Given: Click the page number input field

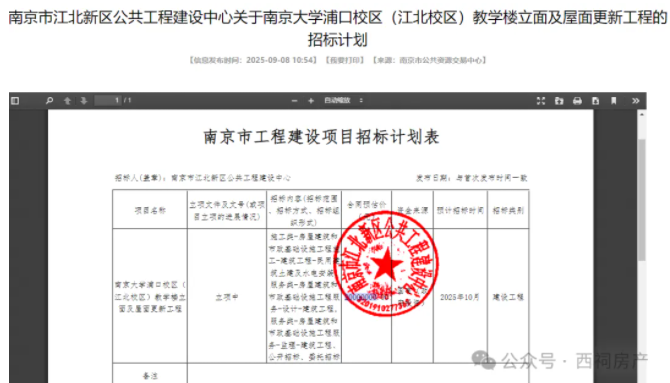Looking at the screenshot, I should pyautogui.click(x=108, y=100).
